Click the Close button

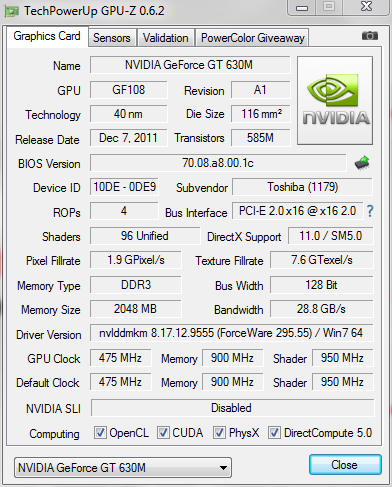[x=345, y=465]
